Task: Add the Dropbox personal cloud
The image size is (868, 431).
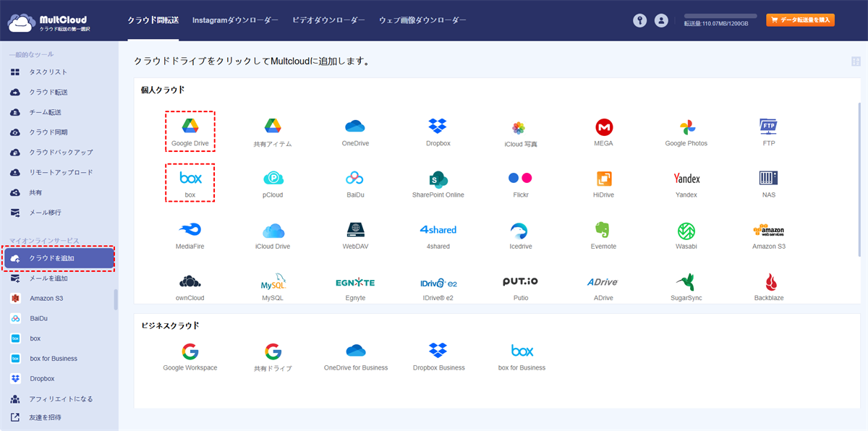Action: (x=438, y=132)
